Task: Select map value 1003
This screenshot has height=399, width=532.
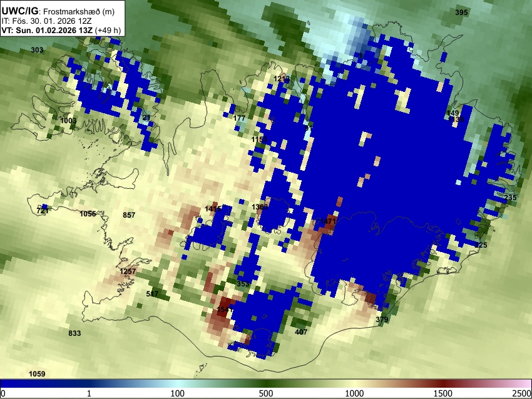Action: click(69, 121)
